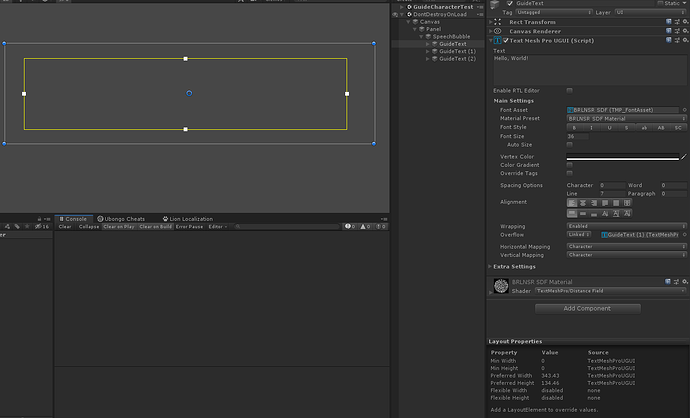Click the Italic font style button
Image resolution: width=690 pixels, height=418 pixels.
click(590, 127)
